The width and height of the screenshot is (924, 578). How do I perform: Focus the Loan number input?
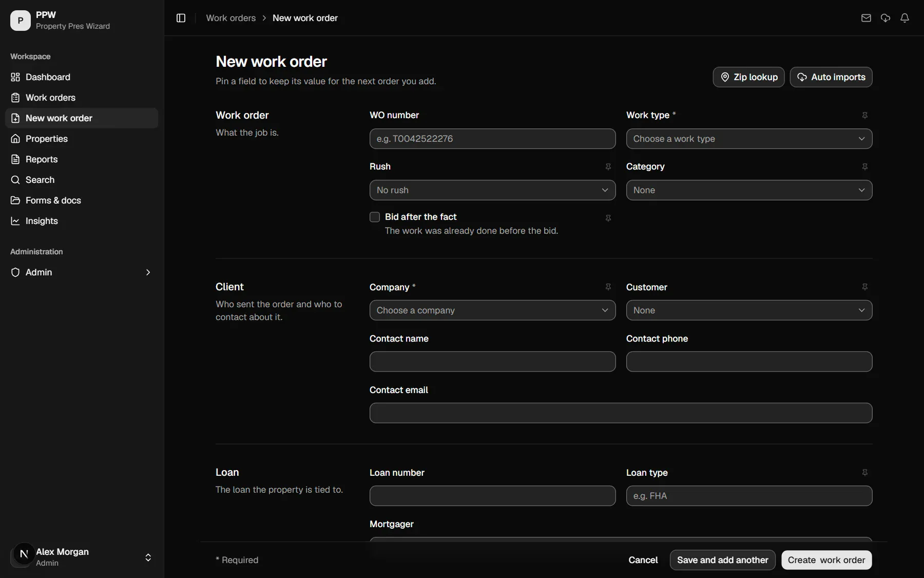[x=492, y=496]
